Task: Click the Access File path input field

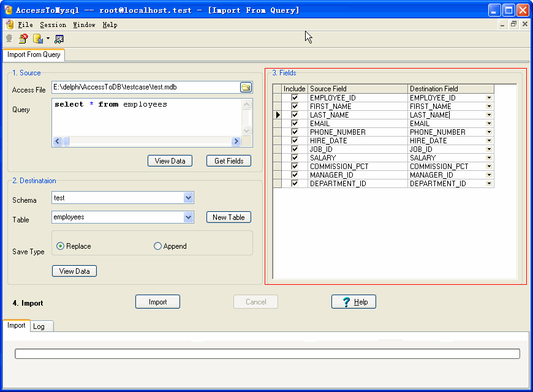Action: (x=145, y=87)
